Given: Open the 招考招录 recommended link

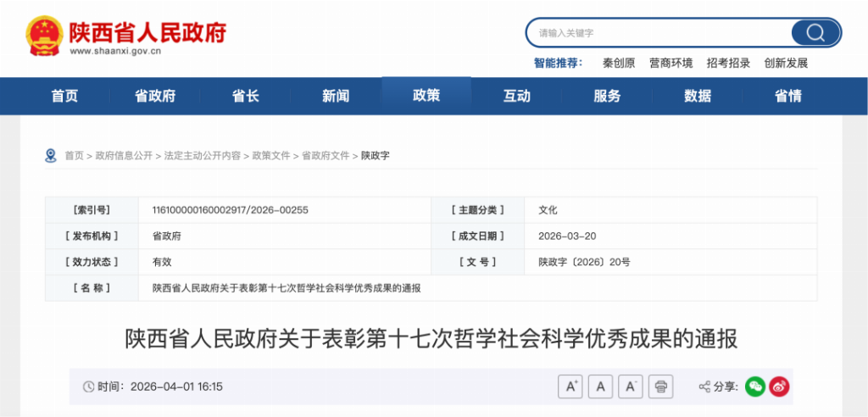Looking at the screenshot, I should [728, 63].
